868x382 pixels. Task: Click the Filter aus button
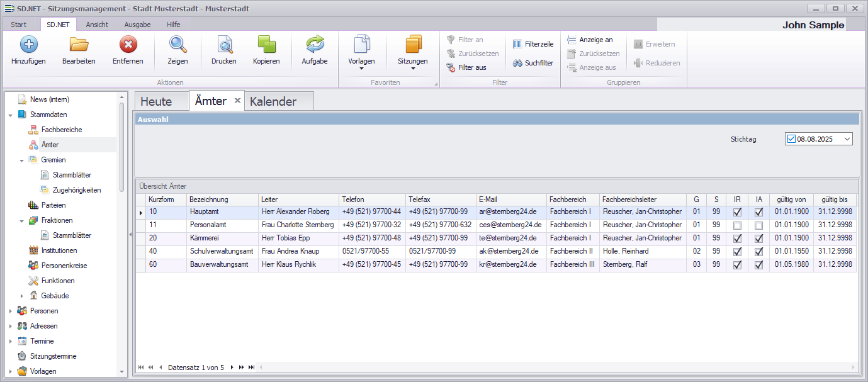tap(466, 67)
